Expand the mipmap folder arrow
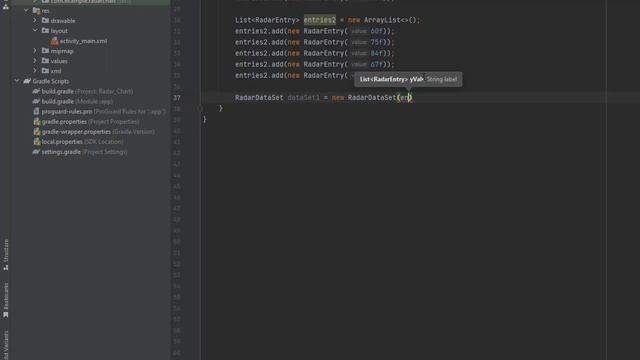The image size is (640, 360). click(x=35, y=51)
